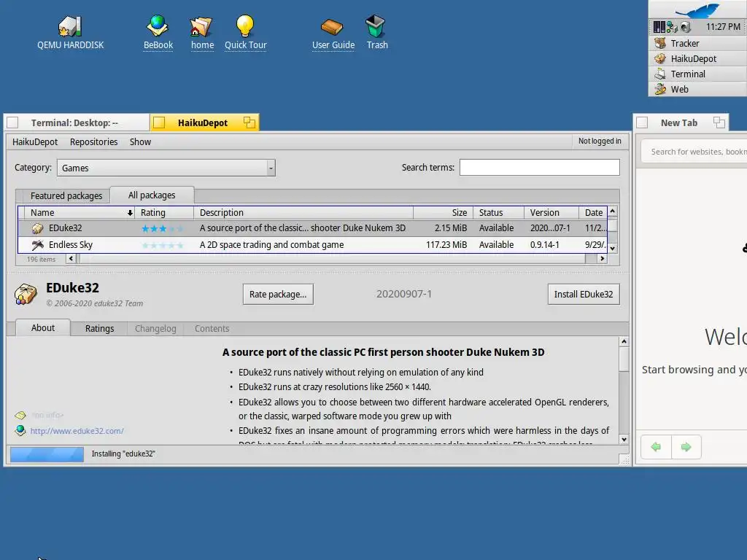Open the eduke32.com website link

coord(77,431)
